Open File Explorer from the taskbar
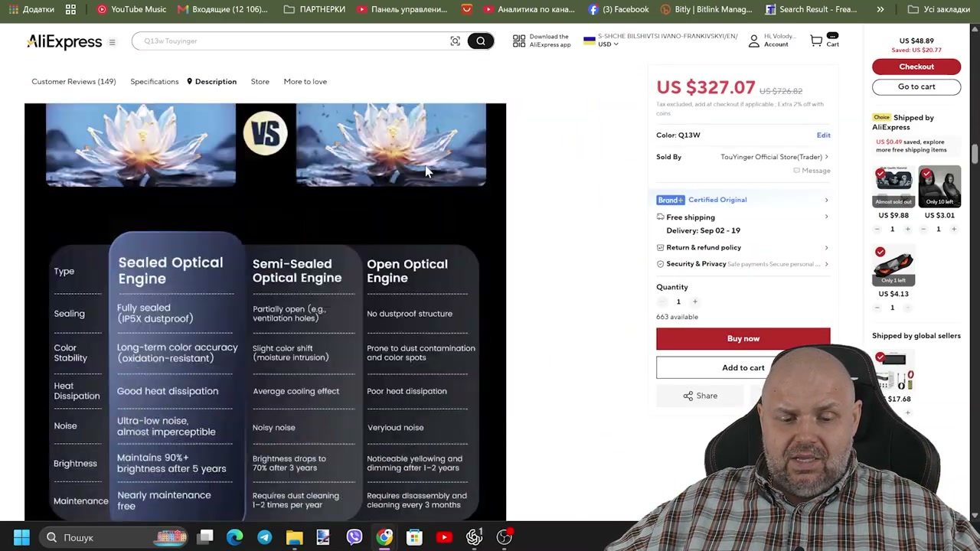This screenshot has width=980, height=551. click(x=294, y=537)
